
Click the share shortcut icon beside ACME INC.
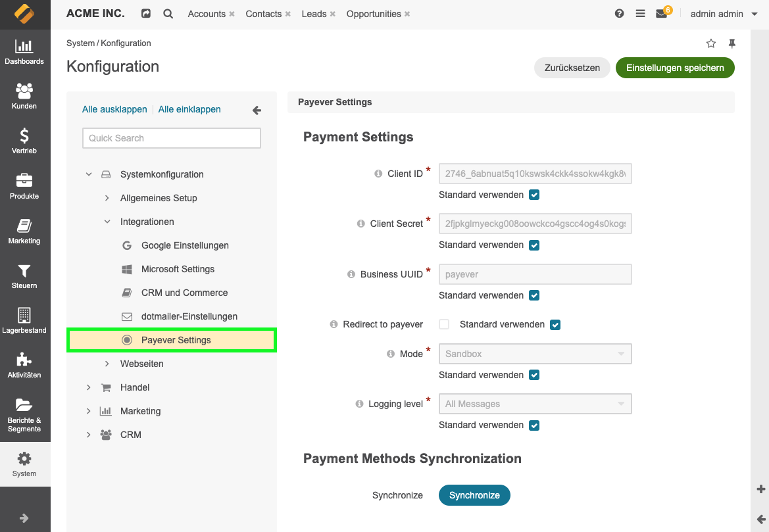146,14
